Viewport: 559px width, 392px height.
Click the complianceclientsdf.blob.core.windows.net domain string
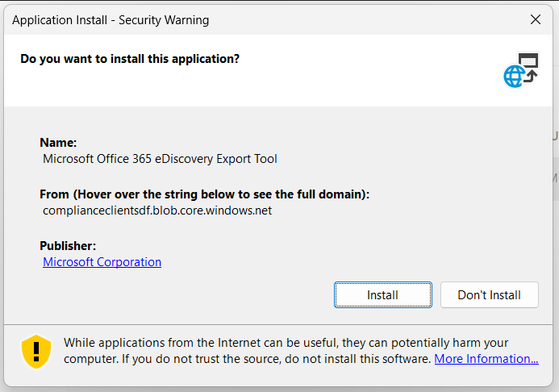pyautogui.click(x=157, y=211)
